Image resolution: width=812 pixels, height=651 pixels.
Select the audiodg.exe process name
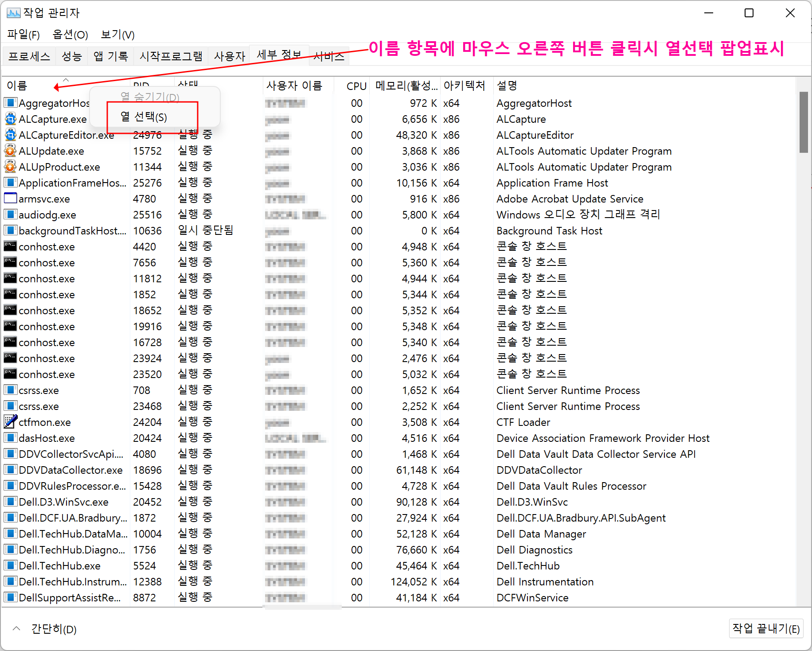coord(47,215)
